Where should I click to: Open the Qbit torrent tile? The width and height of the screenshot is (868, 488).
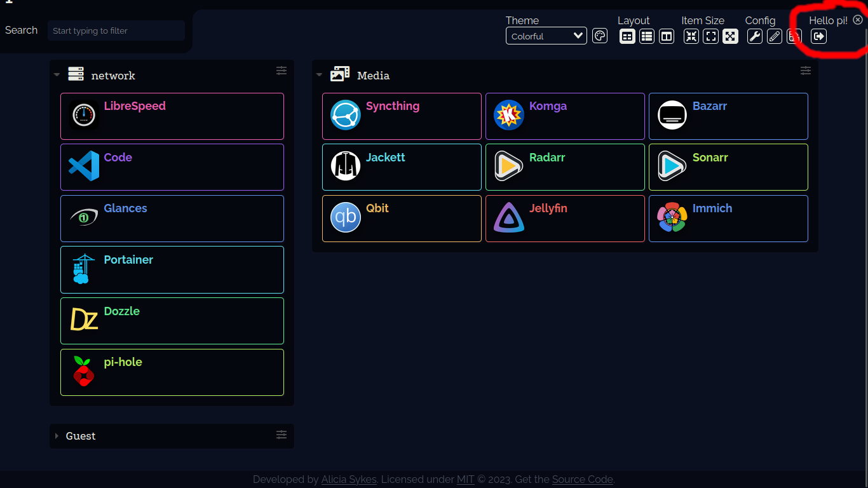click(402, 219)
